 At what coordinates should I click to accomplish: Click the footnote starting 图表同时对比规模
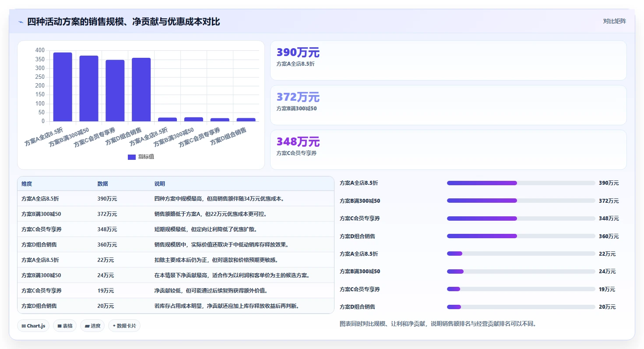pyautogui.click(x=438, y=324)
